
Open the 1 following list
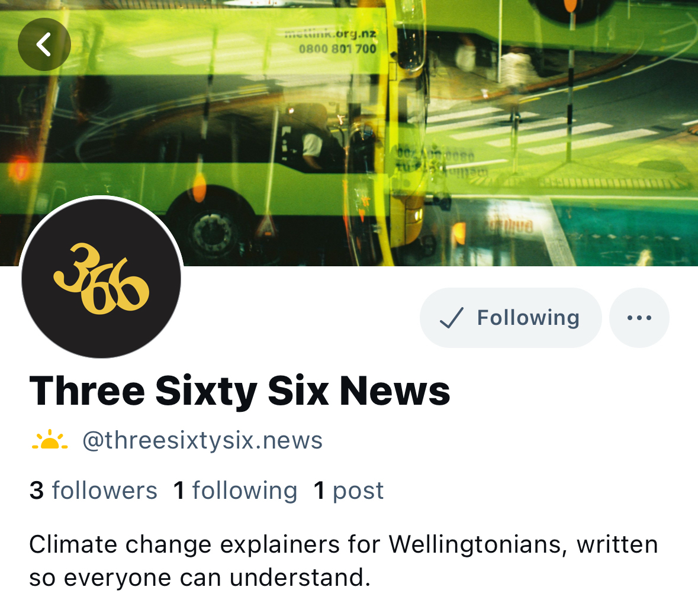click(235, 491)
